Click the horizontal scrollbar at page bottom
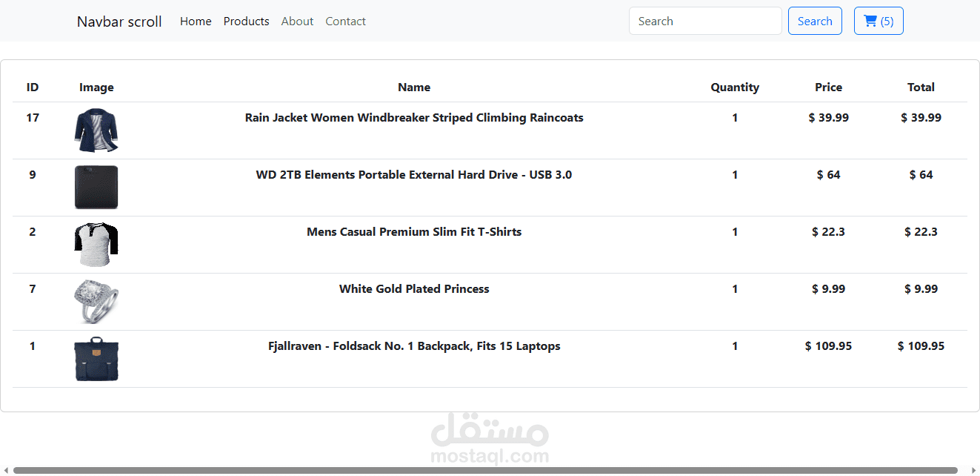This screenshot has height=476, width=980. click(485, 470)
